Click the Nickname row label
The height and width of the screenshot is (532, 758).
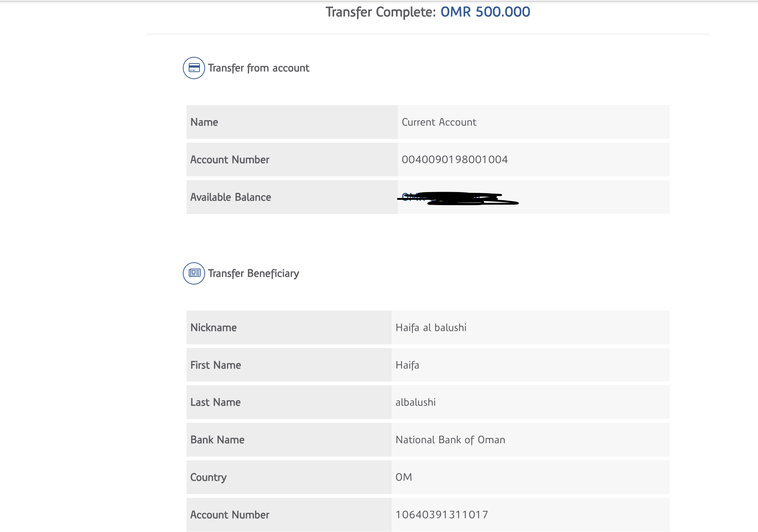[213, 328]
